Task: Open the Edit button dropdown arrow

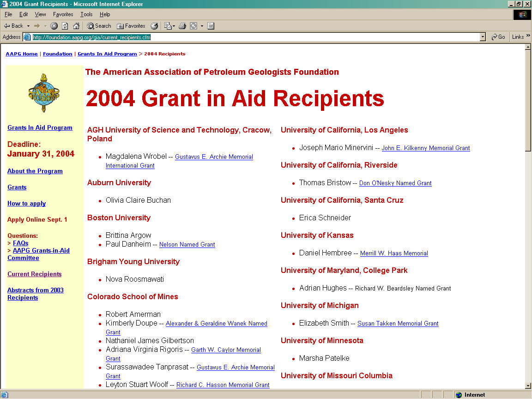Action: click(202, 26)
